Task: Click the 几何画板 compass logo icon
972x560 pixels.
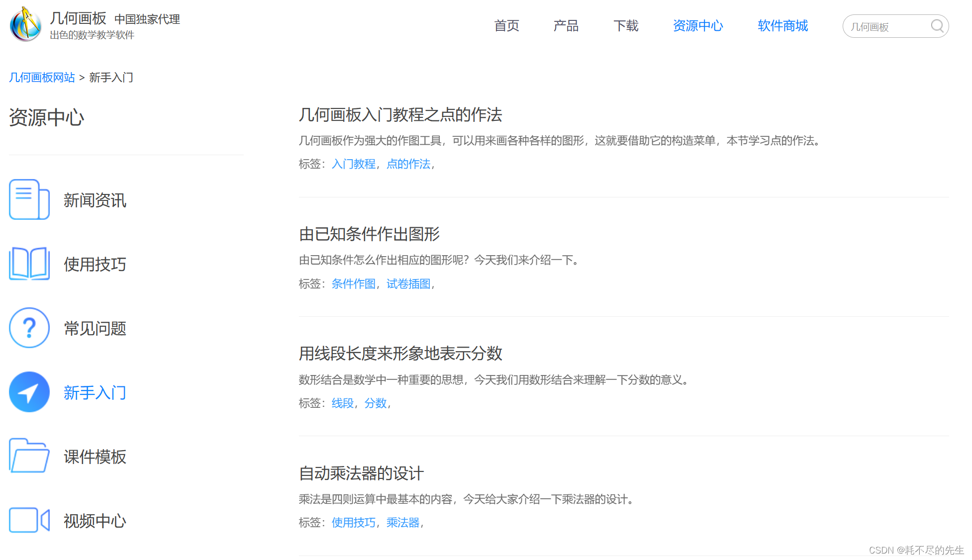Action: click(x=26, y=24)
